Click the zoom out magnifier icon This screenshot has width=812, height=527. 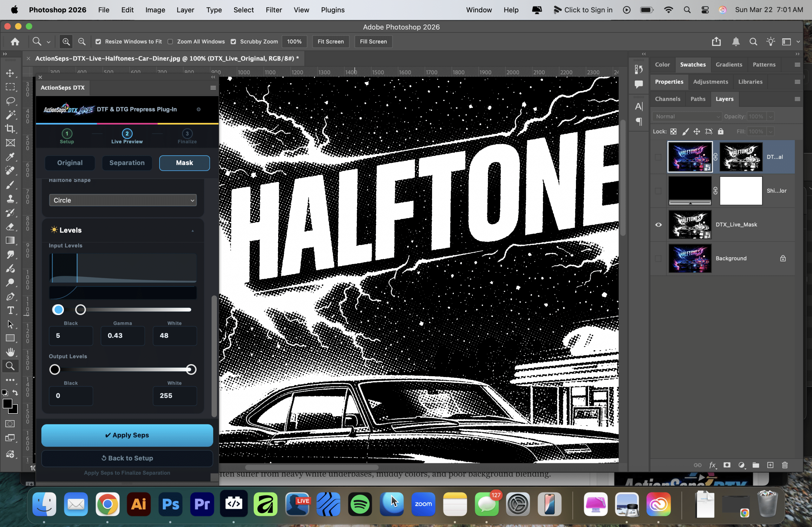point(82,42)
